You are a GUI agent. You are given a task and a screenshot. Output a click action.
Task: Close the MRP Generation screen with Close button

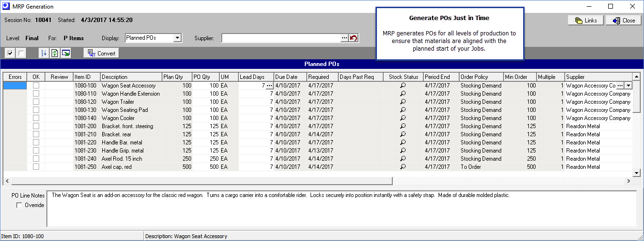[x=623, y=20]
